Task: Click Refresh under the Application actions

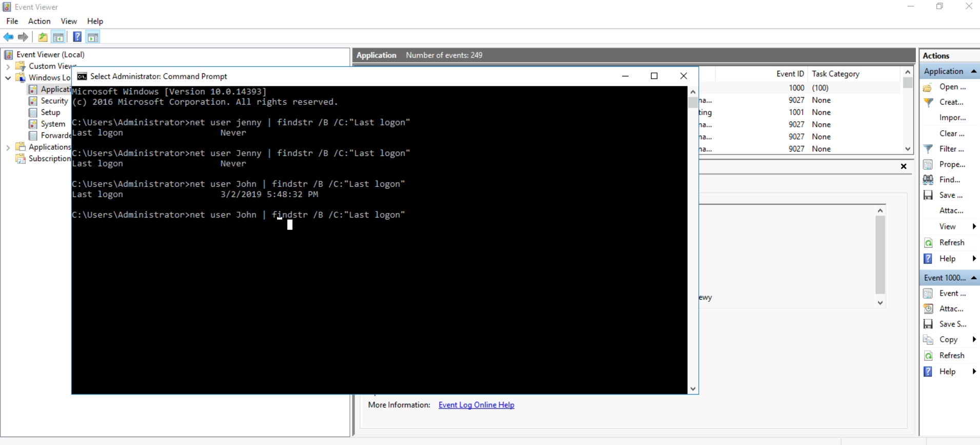Action: tap(952, 242)
